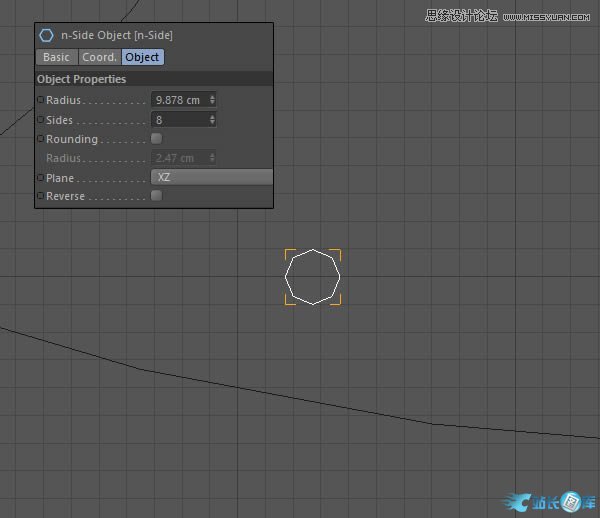Toggle the Reverse checkbox
The image size is (600, 518).
pyautogui.click(x=156, y=197)
